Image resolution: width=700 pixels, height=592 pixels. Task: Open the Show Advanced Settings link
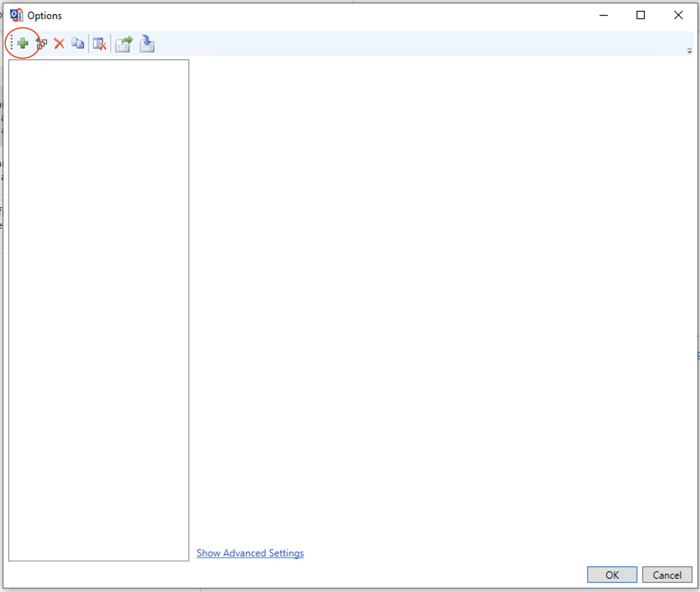click(x=250, y=553)
